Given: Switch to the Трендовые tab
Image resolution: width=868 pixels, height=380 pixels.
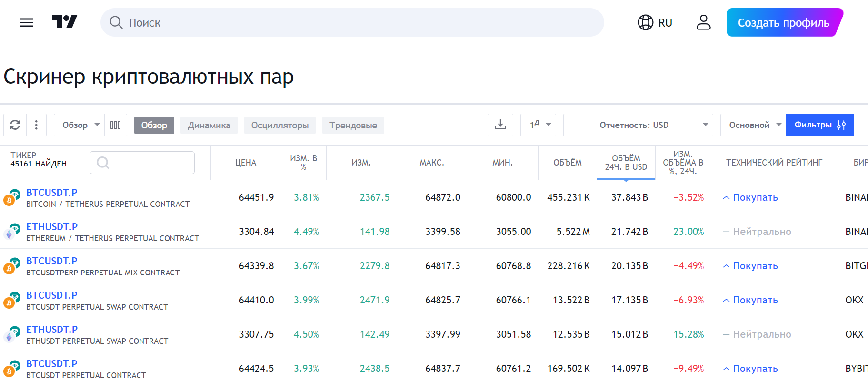Looking at the screenshot, I should tap(353, 125).
